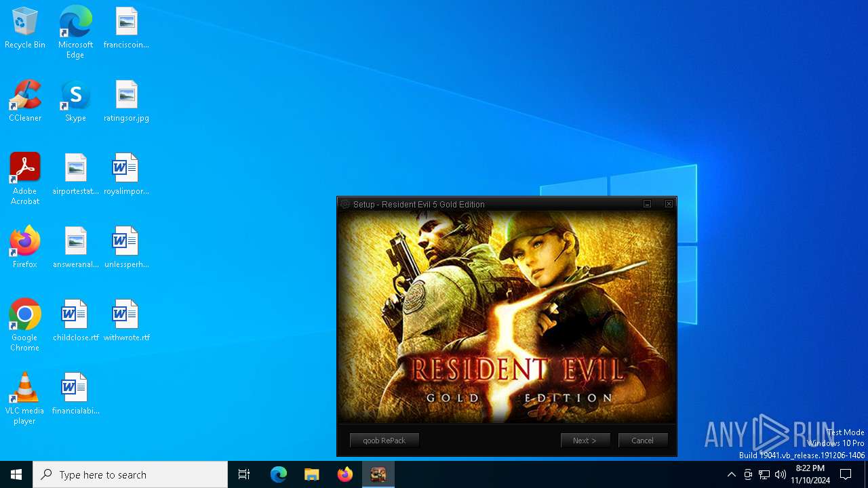The image size is (868, 488).
Task: Minimize the Setup window
Action: (x=648, y=204)
